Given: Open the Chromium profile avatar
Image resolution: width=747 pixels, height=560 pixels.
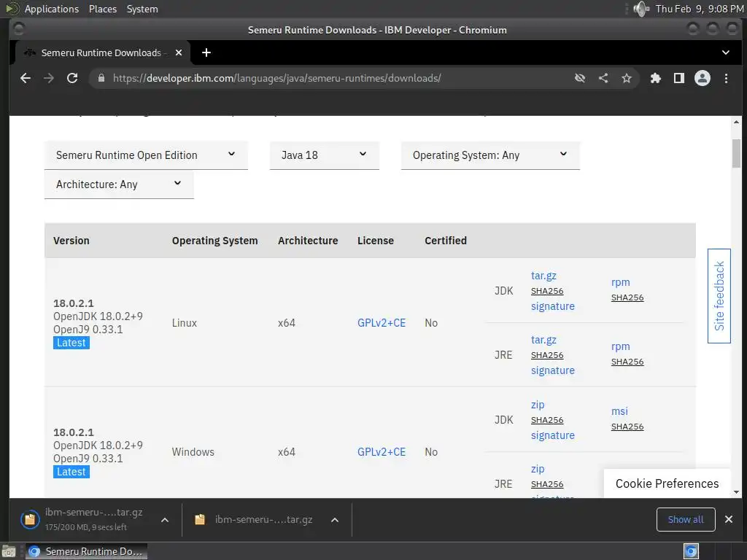Looking at the screenshot, I should (703, 78).
